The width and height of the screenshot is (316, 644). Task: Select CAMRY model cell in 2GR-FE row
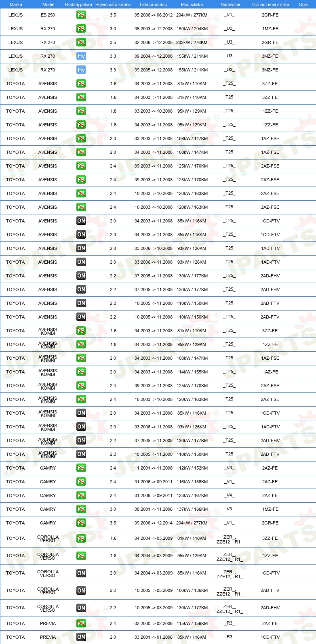(x=48, y=523)
